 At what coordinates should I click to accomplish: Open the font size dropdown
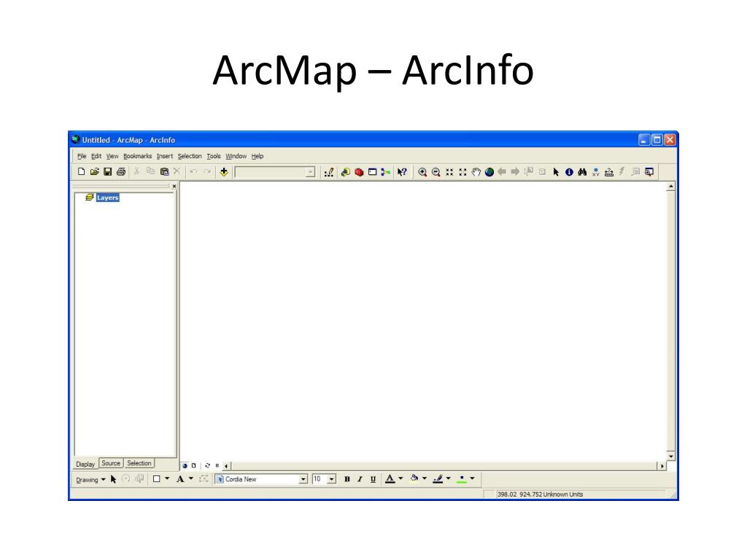point(332,479)
